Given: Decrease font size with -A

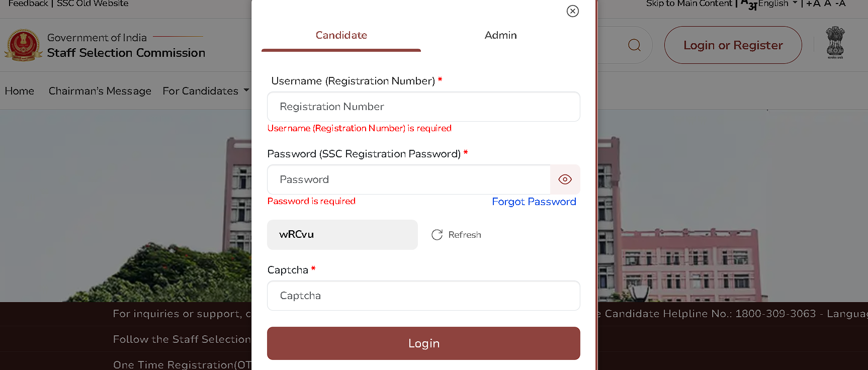Looking at the screenshot, I should (841, 4).
